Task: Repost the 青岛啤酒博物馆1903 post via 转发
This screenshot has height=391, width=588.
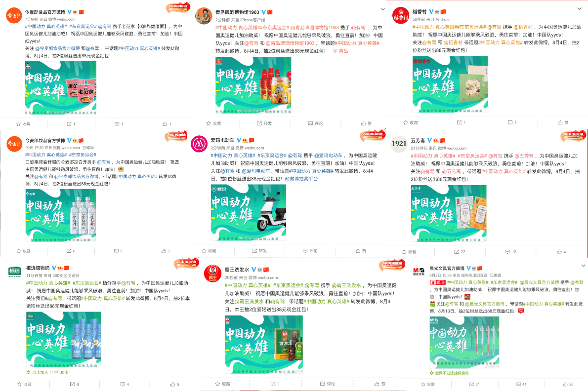Action: pyautogui.click(x=264, y=123)
